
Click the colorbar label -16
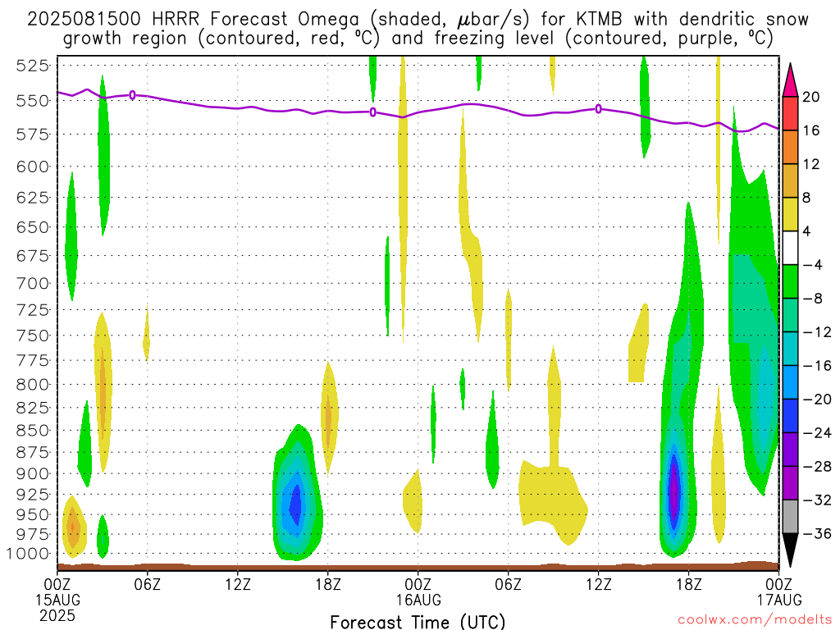[817, 366]
